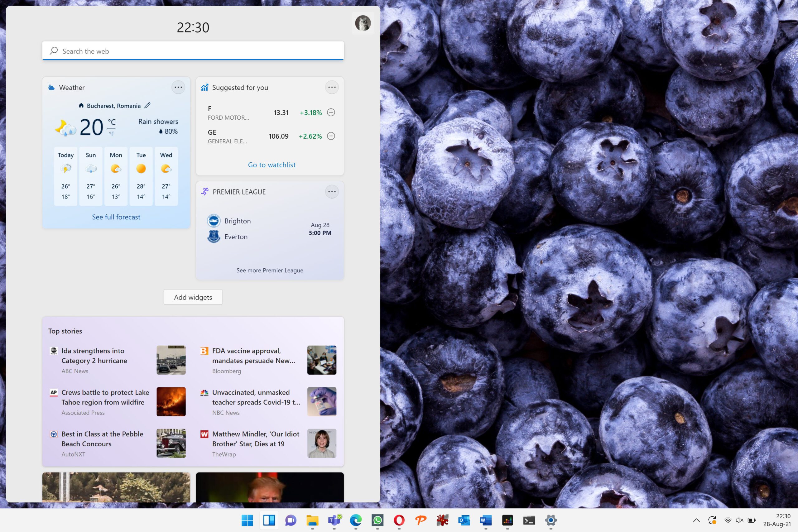This screenshot has height=532, width=798.
Task: Click Add widgets button
Action: [x=193, y=297]
